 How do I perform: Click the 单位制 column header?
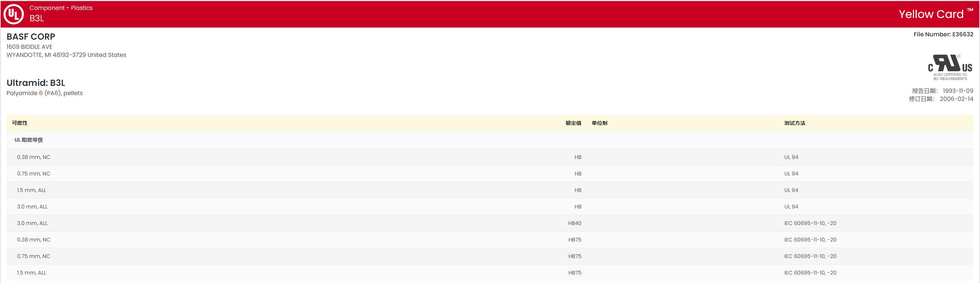click(x=599, y=123)
